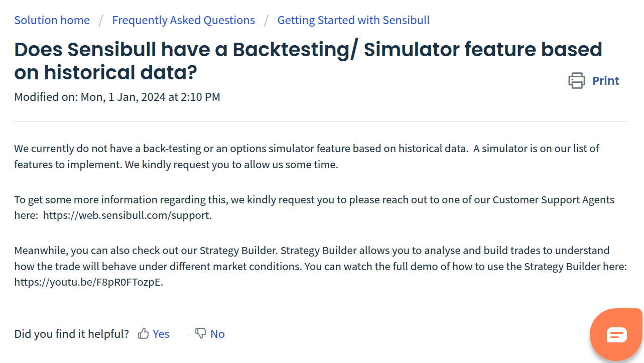Click the Modified on date text
Screen dimensions: 644x363
pyautogui.click(x=117, y=97)
